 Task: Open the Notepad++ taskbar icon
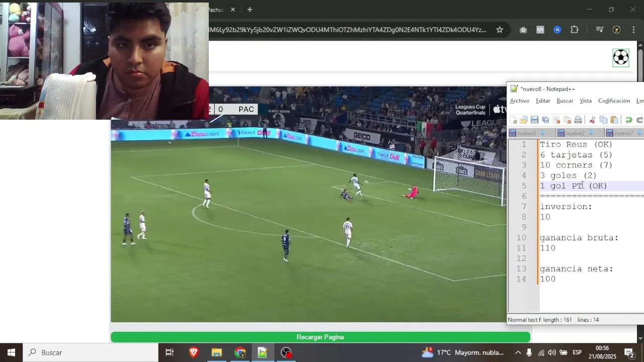pyautogui.click(x=263, y=352)
